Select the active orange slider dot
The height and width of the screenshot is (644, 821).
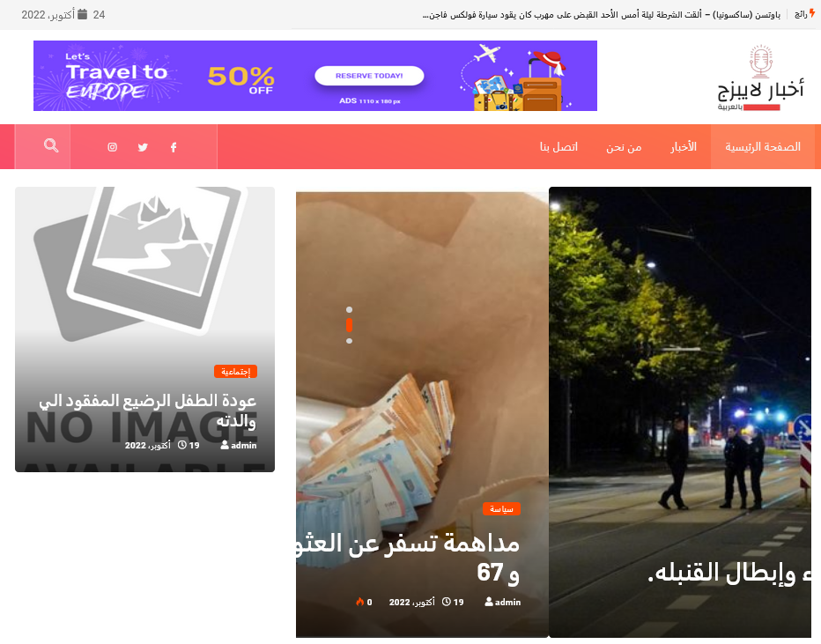349,326
